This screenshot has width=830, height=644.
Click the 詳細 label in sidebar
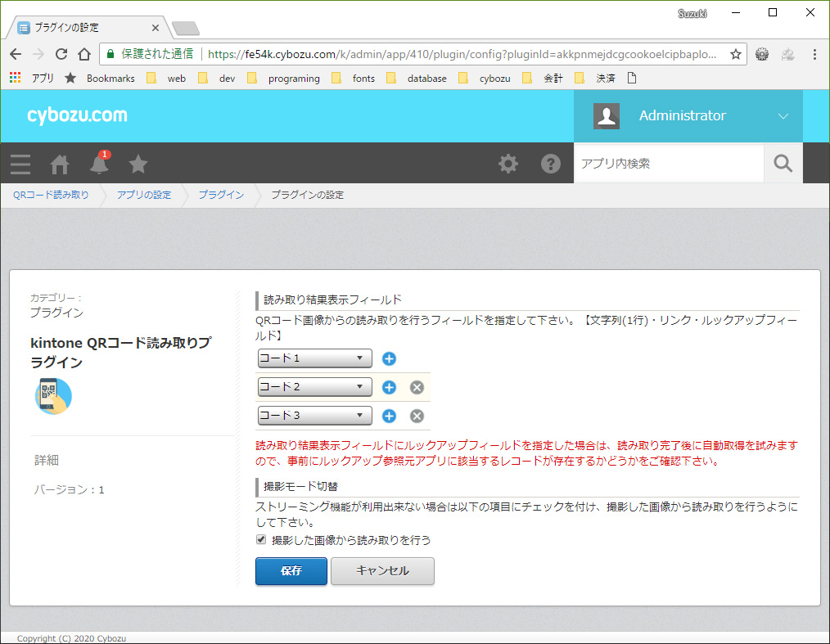pos(47,460)
